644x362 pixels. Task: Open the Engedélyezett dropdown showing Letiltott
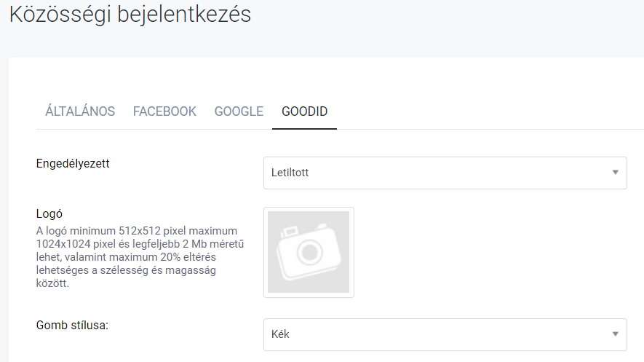[445, 173]
